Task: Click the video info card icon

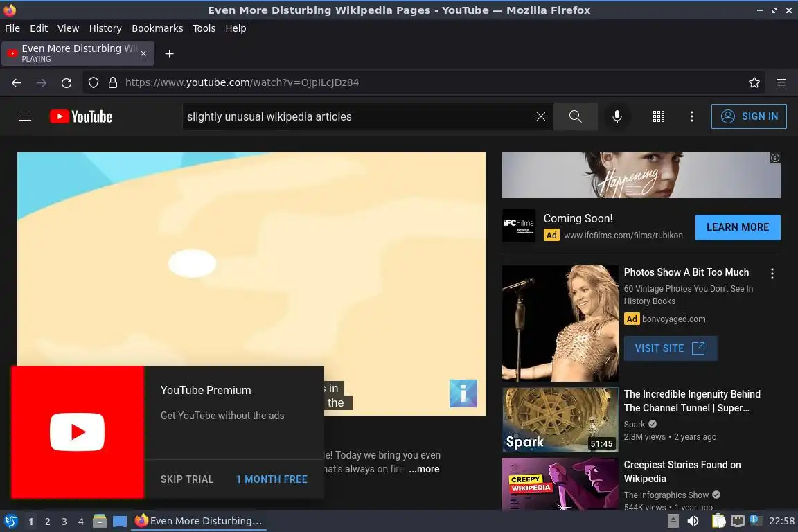Action: pos(463,393)
